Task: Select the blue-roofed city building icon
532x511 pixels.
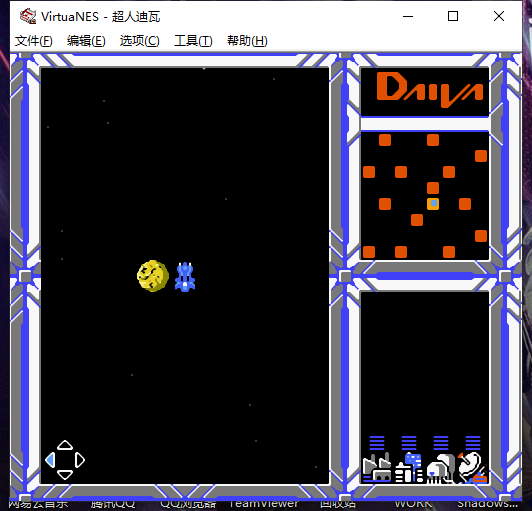Action: point(409,468)
